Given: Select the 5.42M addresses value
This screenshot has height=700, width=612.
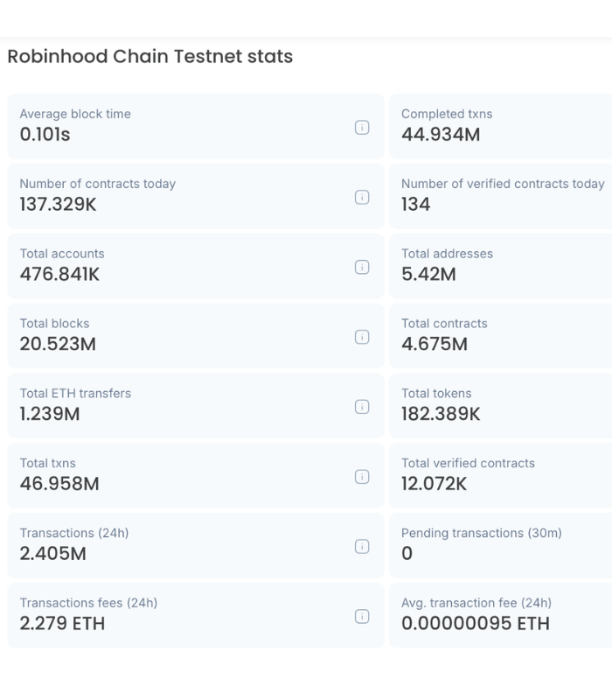Looking at the screenshot, I should click(428, 274).
